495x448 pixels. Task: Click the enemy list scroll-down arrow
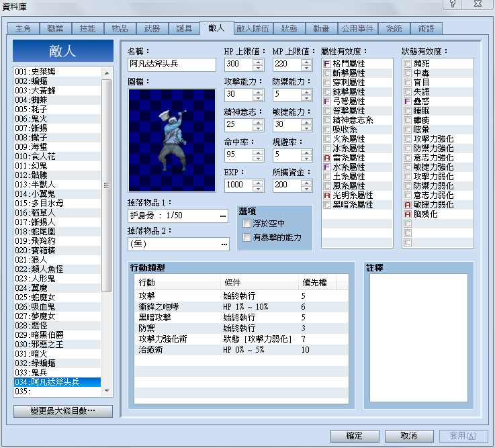point(107,391)
